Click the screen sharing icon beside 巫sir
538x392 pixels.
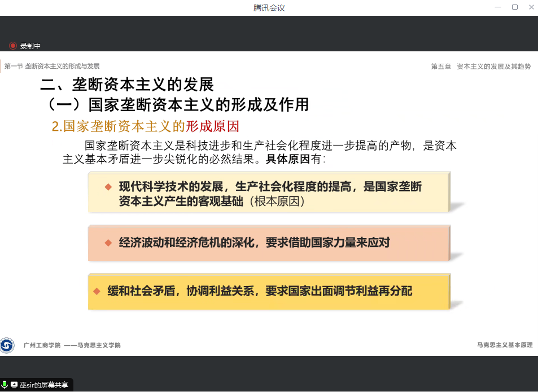[14, 385]
